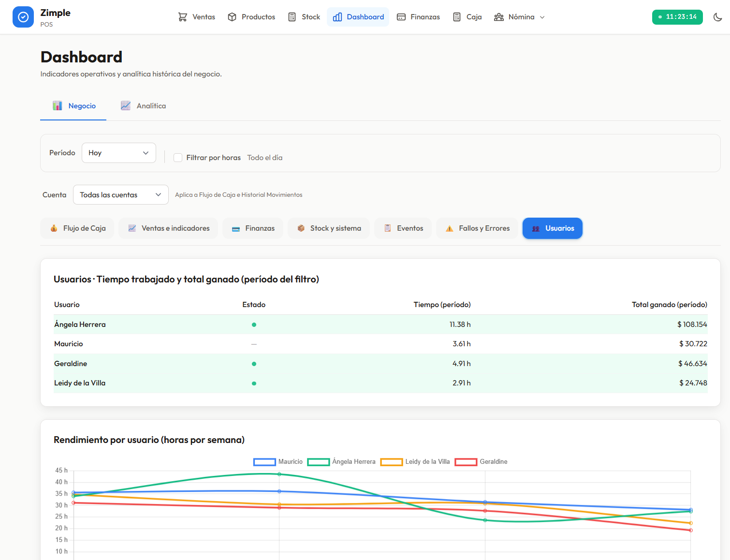Select the Usuarios section button
The image size is (730, 560).
pos(553,228)
